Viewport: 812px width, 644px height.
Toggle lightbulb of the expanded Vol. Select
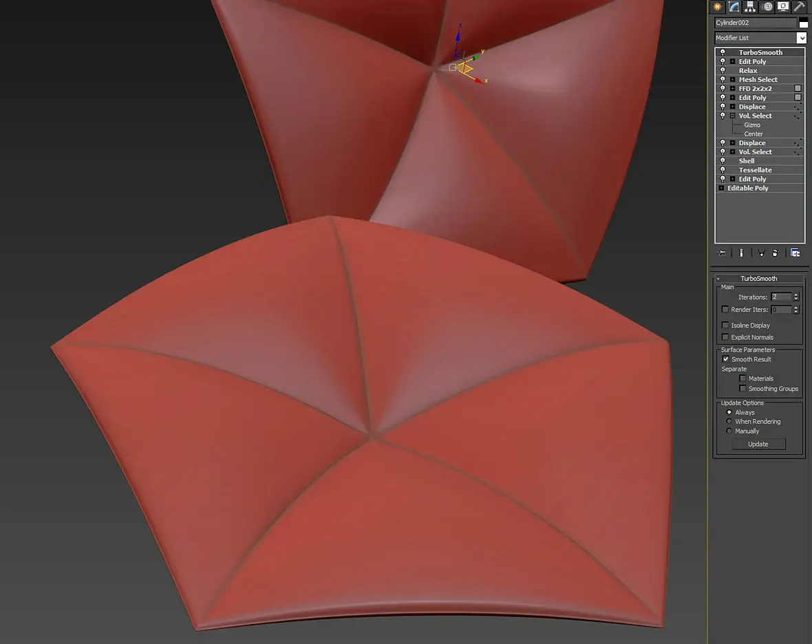(x=723, y=116)
